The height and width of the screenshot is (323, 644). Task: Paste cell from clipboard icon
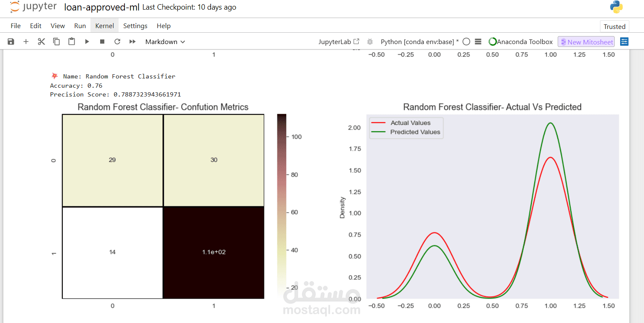coord(72,42)
